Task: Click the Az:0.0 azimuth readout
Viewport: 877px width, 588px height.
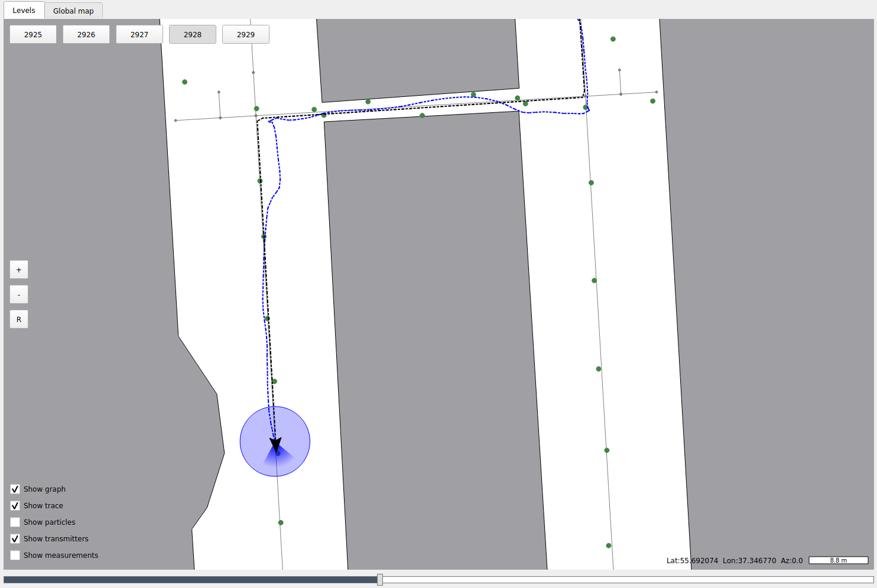Action: point(792,560)
